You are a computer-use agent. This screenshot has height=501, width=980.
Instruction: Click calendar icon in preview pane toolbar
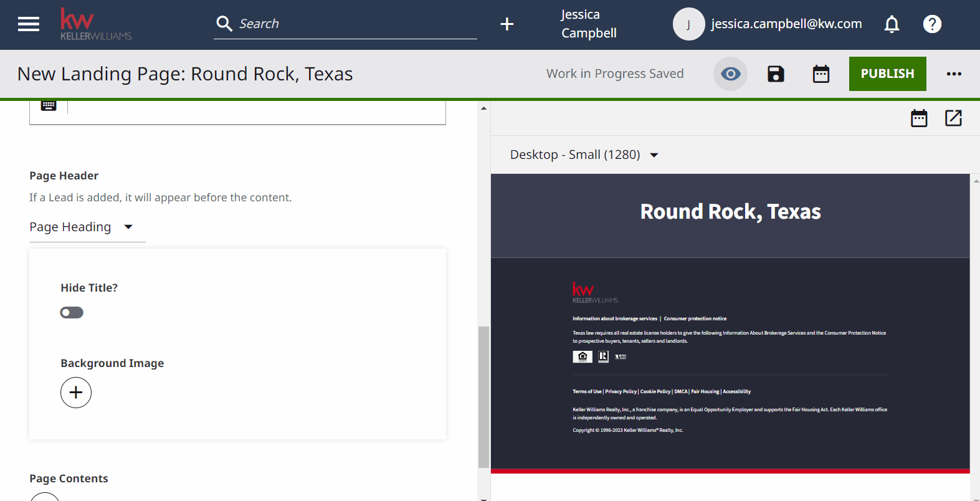(919, 118)
